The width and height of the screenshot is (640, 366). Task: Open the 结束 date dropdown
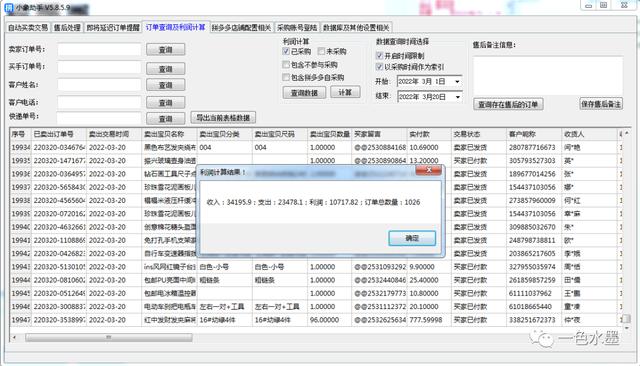tap(457, 97)
